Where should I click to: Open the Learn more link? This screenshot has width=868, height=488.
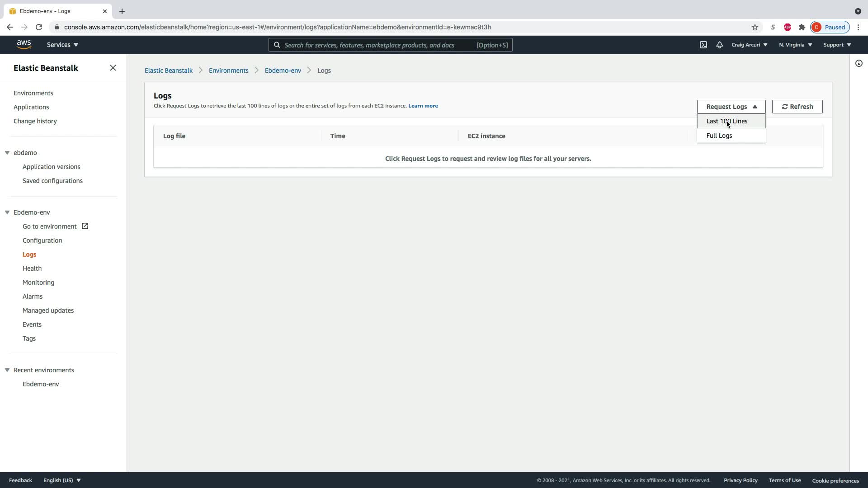(x=423, y=106)
